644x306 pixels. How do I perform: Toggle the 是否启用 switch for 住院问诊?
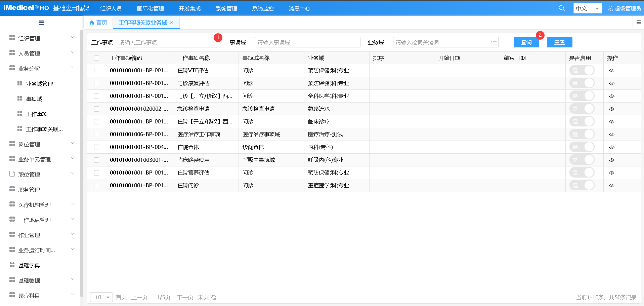pos(582,185)
